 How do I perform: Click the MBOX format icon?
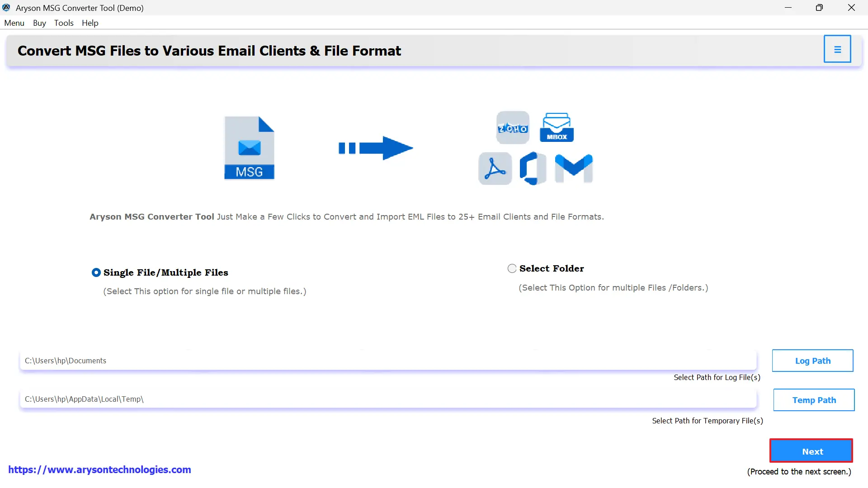click(556, 127)
